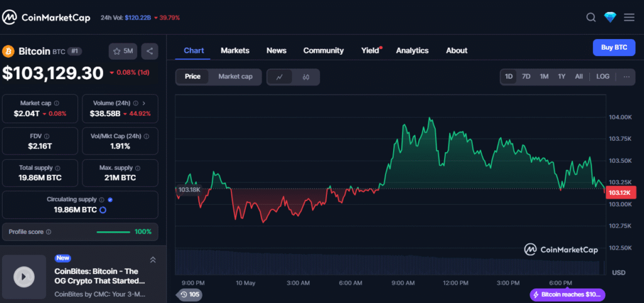Viewport: 644px width, 303px height.
Task: Switch to the line chart icon
Action: (x=280, y=77)
